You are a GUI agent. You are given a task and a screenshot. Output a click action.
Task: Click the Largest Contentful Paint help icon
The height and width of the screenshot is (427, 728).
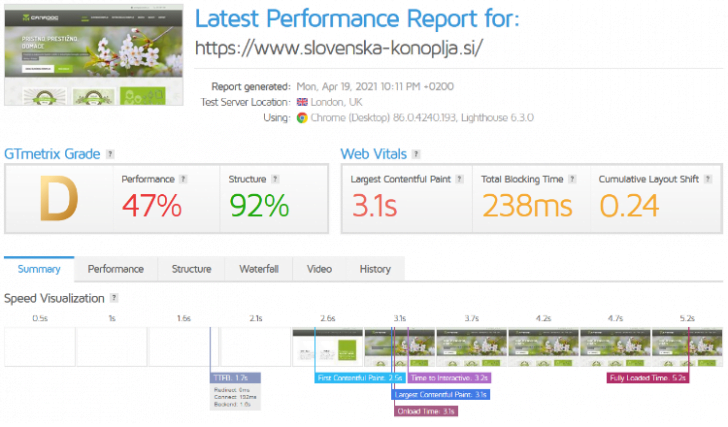(460, 179)
